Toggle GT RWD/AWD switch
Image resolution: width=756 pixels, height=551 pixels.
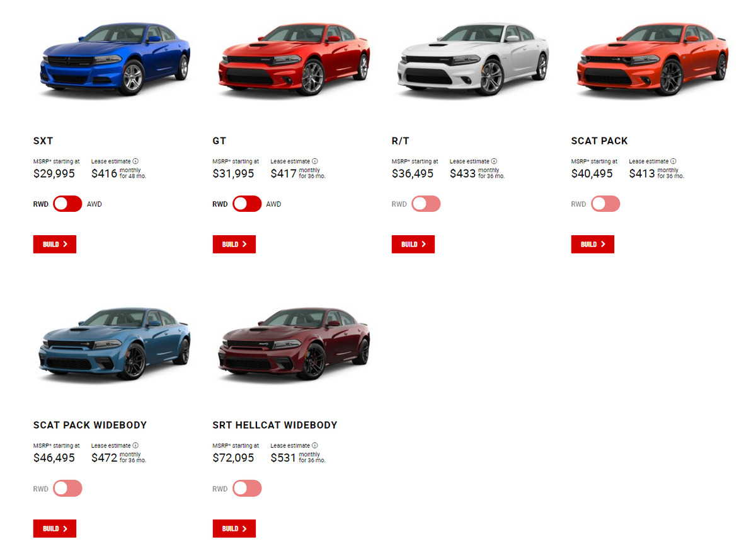[247, 204]
